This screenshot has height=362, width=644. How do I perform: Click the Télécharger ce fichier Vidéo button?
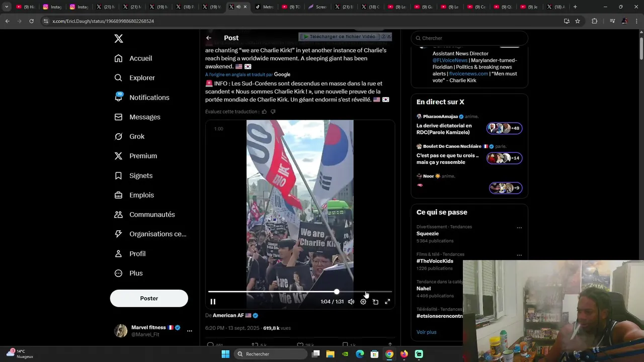pyautogui.click(x=339, y=37)
